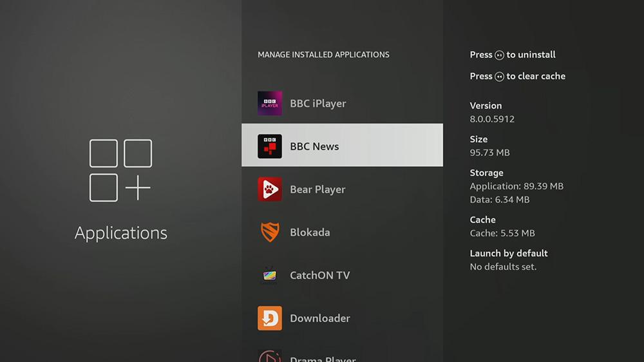644x362 pixels.
Task: Click the CatchON TV icon
Action: tap(270, 275)
